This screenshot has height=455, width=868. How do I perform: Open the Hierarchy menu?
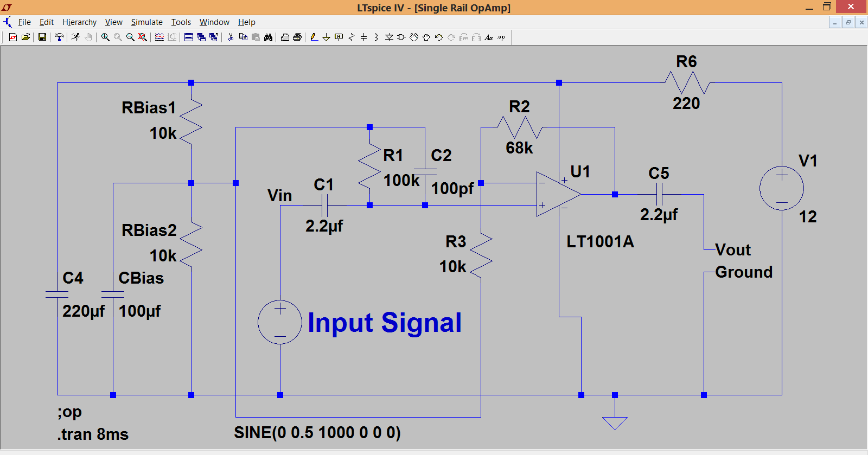click(79, 22)
